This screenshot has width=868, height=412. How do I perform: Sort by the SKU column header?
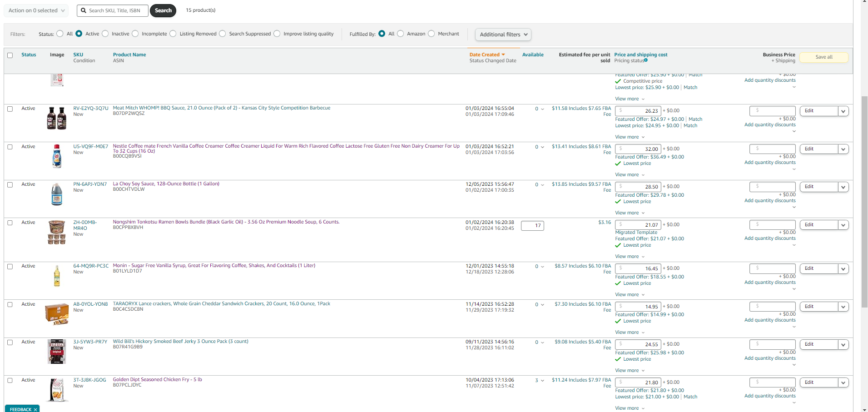pyautogui.click(x=78, y=55)
